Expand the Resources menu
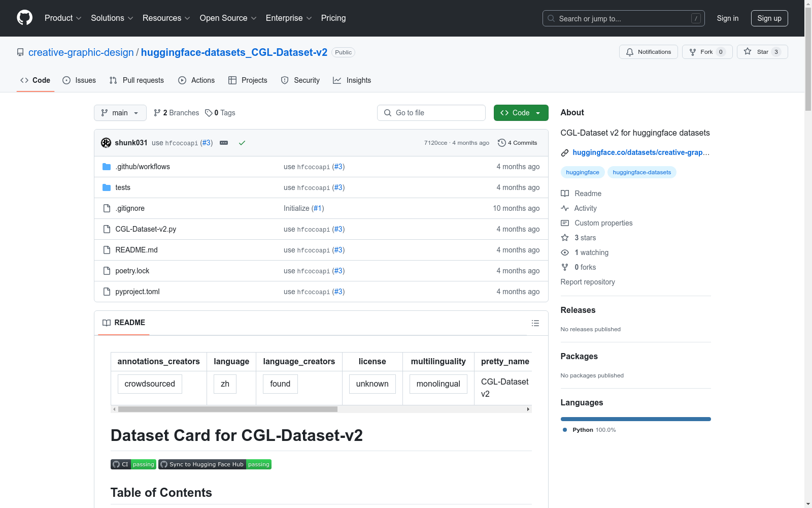Screen dimensions: 812x508 click(166, 18)
